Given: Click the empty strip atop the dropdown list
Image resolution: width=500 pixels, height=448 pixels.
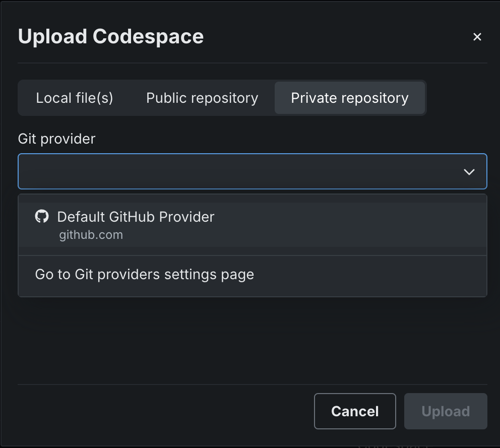Looking at the screenshot, I should pos(252,198).
